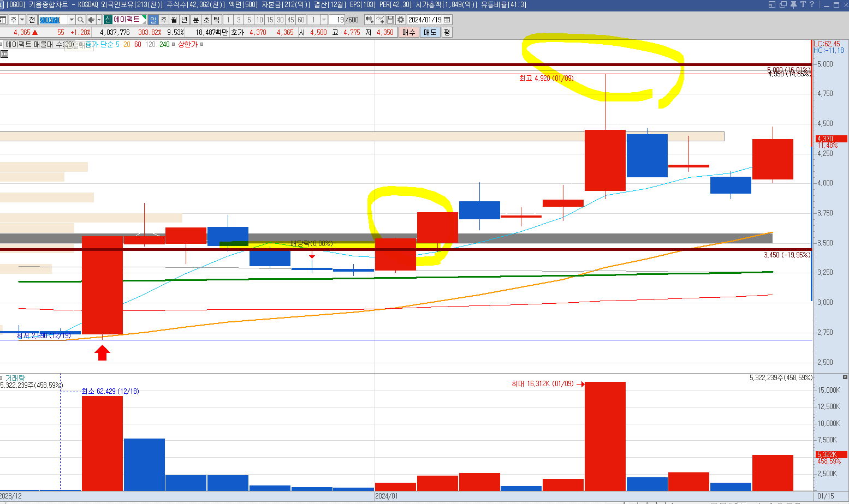Select the 초 second period button
Image resolution: width=849 pixels, height=504 pixels.
click(x=206, y=20)
